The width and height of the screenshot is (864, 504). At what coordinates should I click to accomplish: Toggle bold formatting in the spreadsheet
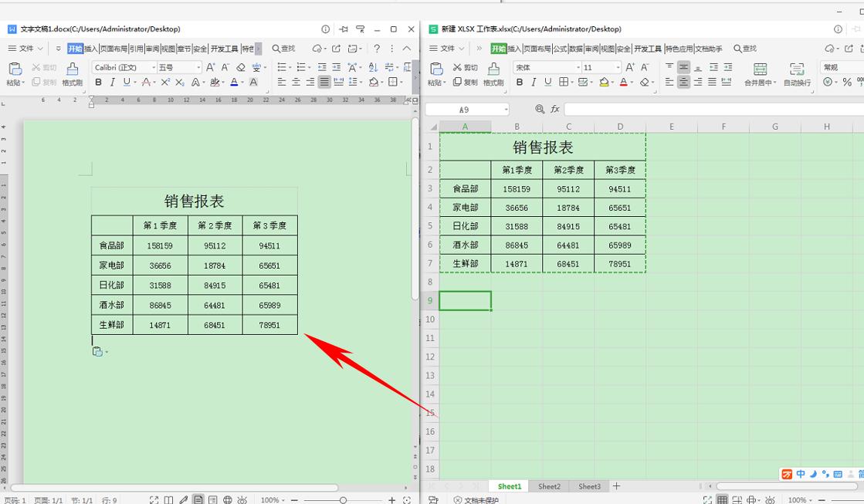coord(519,82)
